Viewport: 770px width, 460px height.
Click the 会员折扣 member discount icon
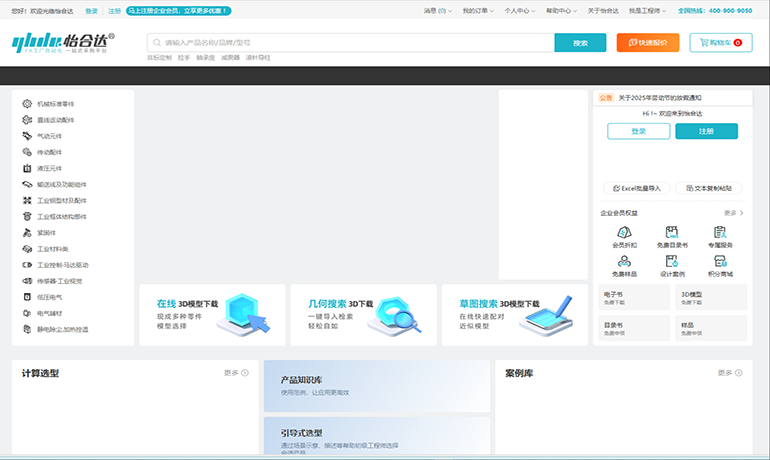tap(624, 232)
